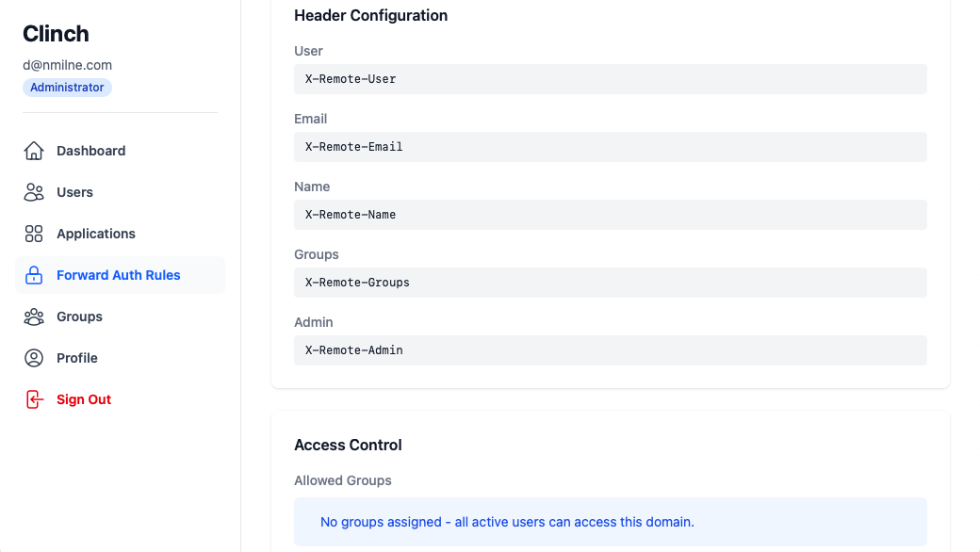
Task: Select the X-Remote-Name header field
Action: [x=611, y=215]
